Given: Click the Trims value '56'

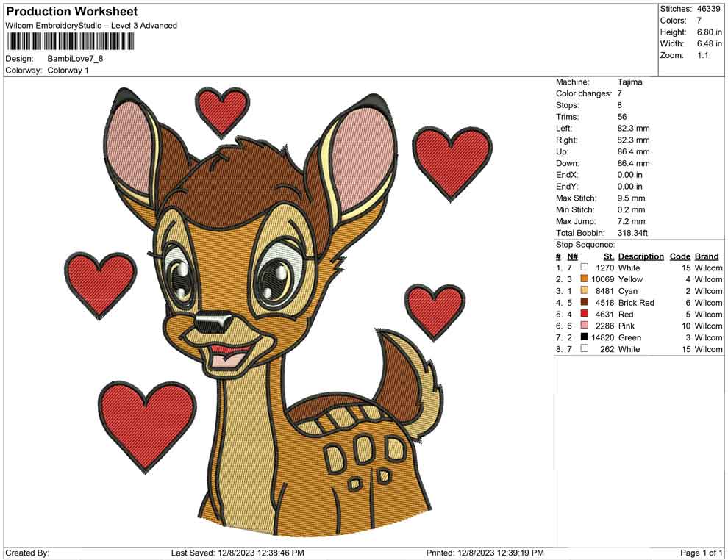Looking at the screenshot, I should [x=622, y=117].
